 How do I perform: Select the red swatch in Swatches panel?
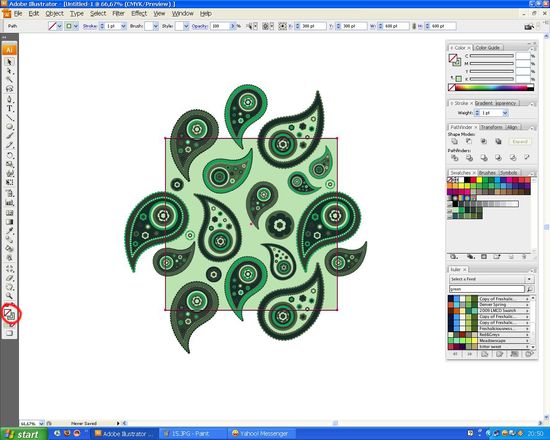pos(473,180)
